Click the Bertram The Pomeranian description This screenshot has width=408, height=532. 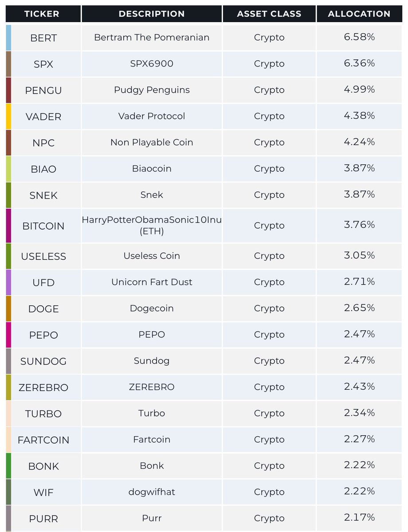152,38
